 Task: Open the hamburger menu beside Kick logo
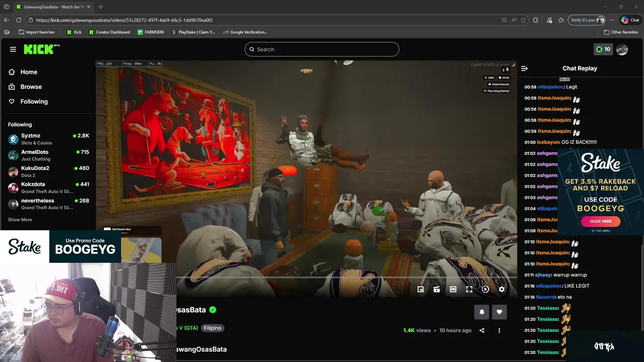pyautogui.click(x=13, y=49)
